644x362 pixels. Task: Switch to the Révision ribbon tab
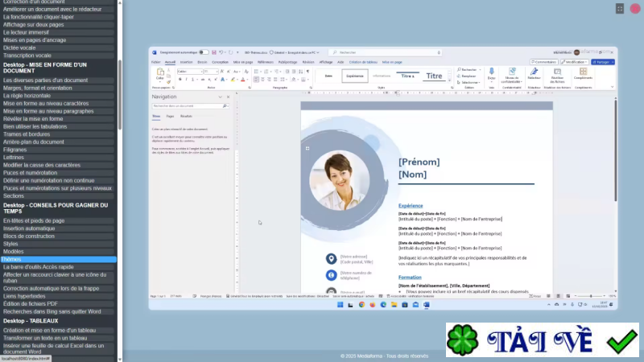[x=308, y=62]
